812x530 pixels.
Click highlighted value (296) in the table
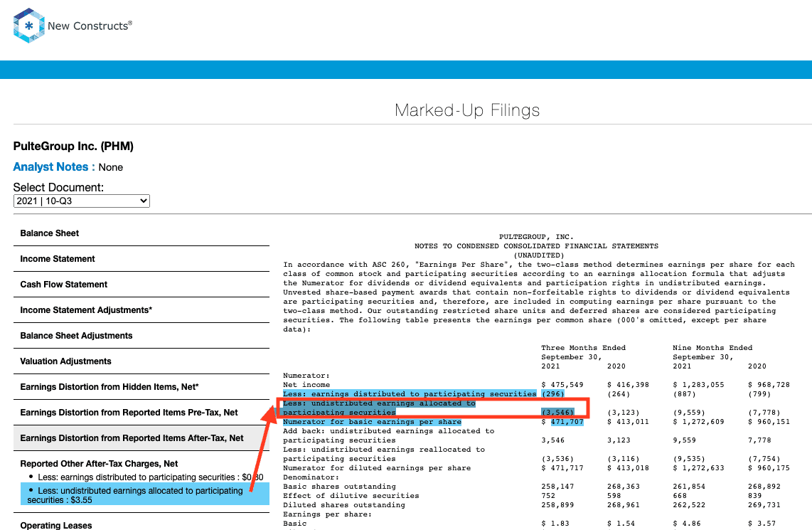point(553,394)
